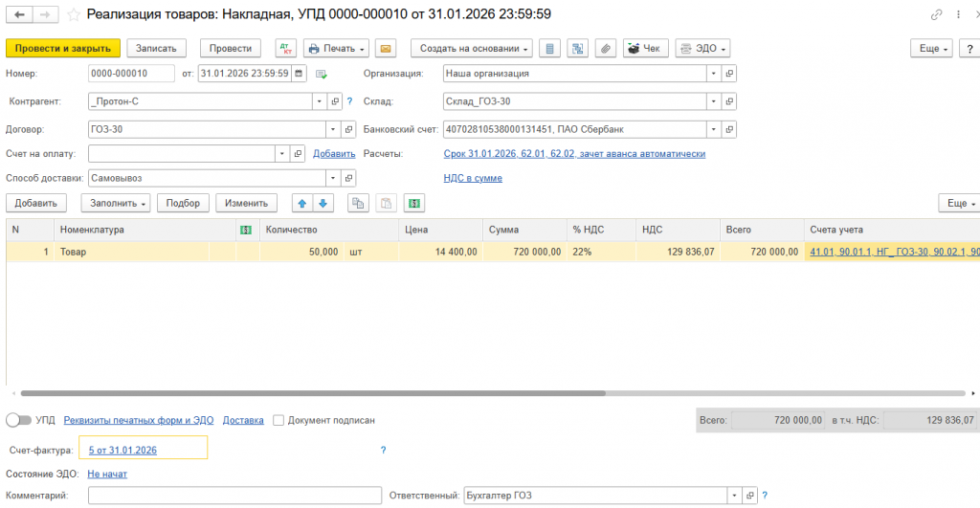Open attached files paperclip icon

pos(606,48)
